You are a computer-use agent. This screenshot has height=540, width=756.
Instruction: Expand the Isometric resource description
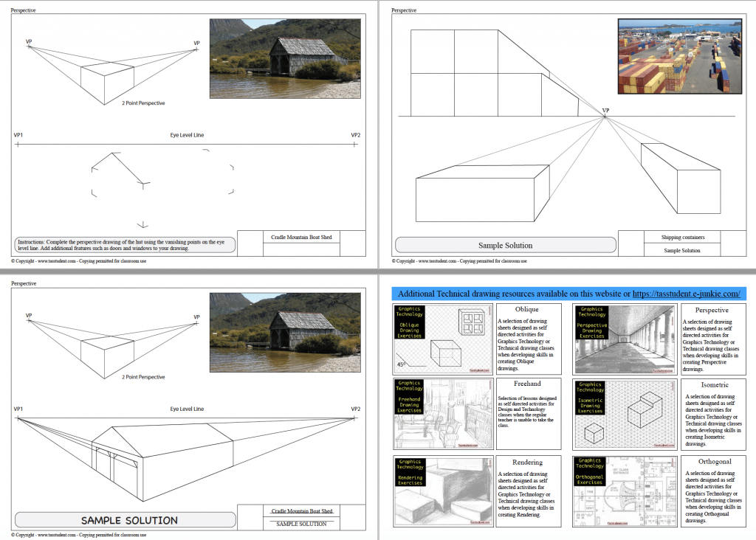712,415
